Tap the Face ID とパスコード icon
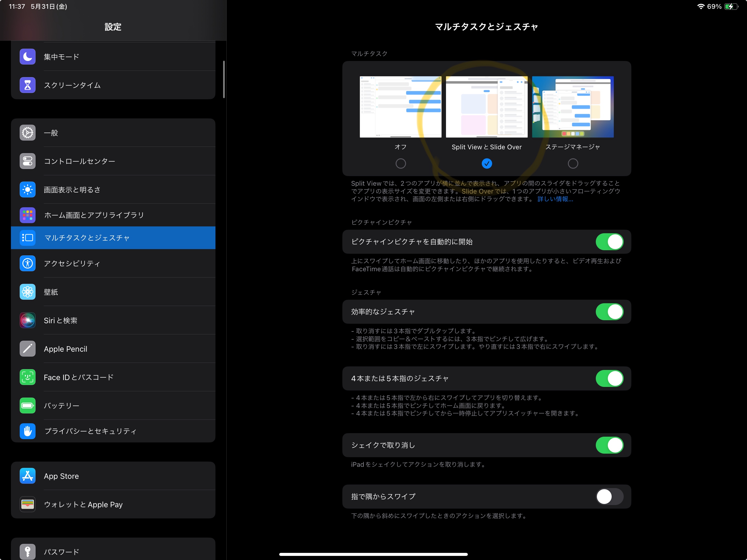The height and width of the screenshot is (560, 747). (x=27, y=377)
